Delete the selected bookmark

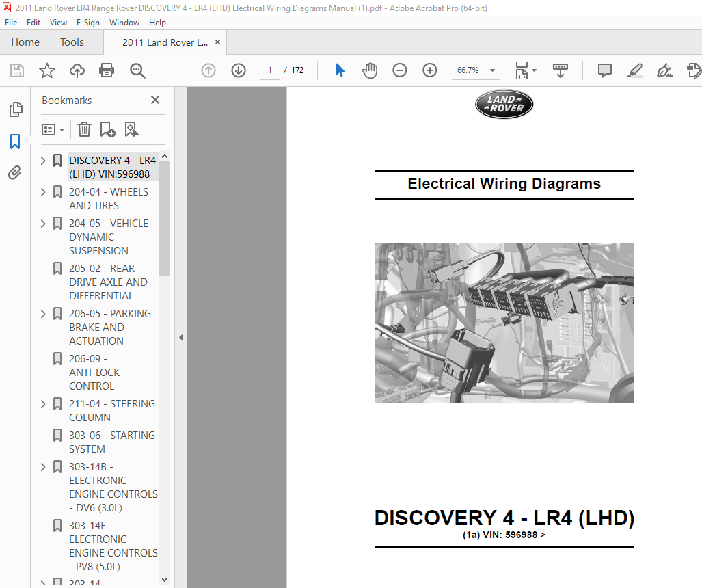(84, 130)
